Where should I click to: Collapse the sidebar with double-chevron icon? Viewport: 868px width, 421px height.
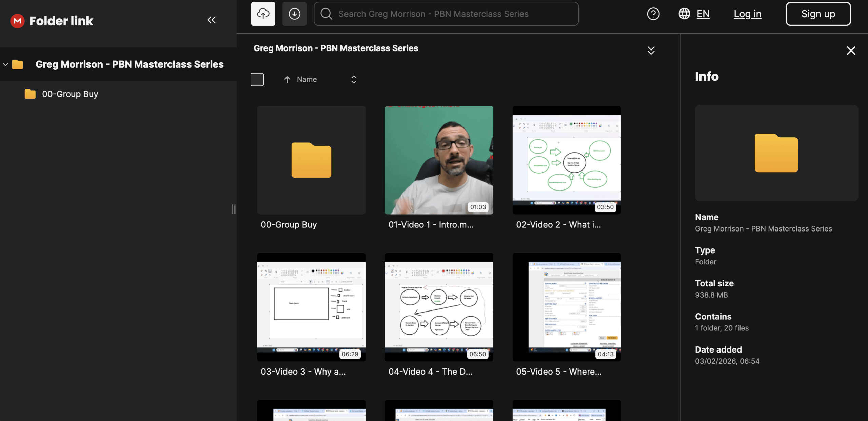(x=211, y=20)
